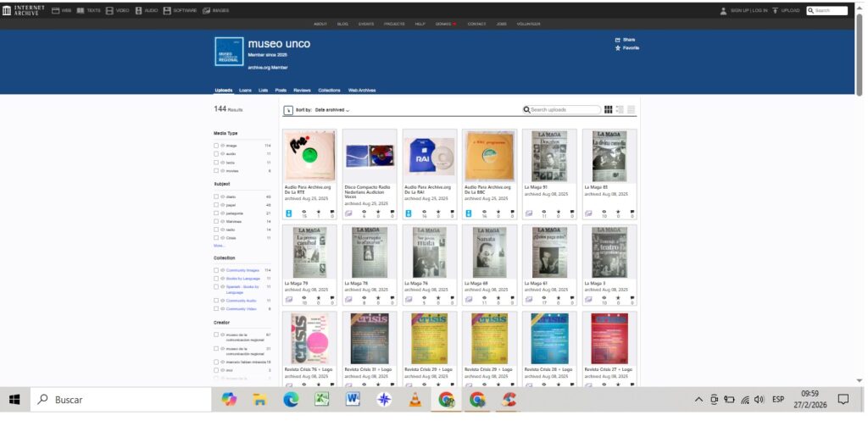Tick the Patagonia subject checkbox

pyautogui.click(x=216, y=213)
